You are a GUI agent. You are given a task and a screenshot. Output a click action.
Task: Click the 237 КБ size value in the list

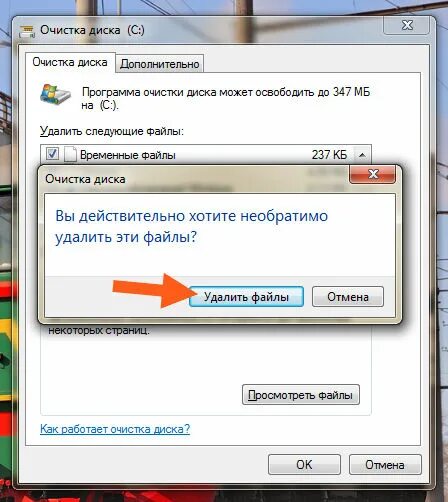329,155
